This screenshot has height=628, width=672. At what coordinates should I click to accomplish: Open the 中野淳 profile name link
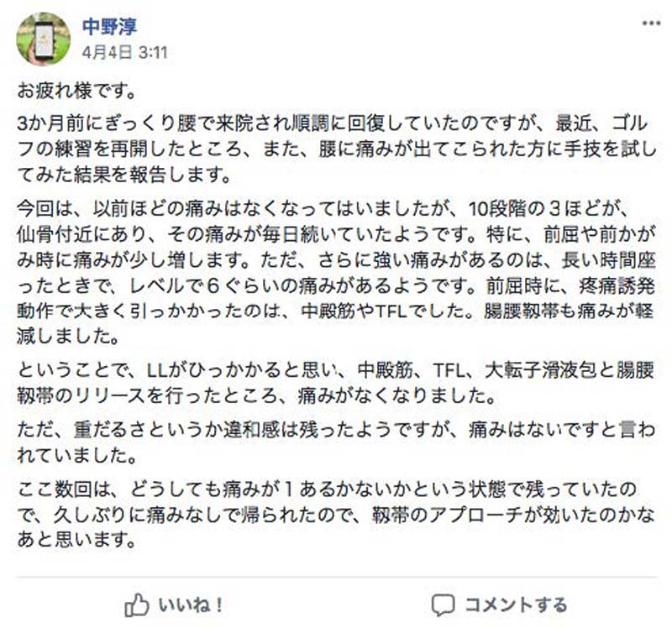click(110, 26)
